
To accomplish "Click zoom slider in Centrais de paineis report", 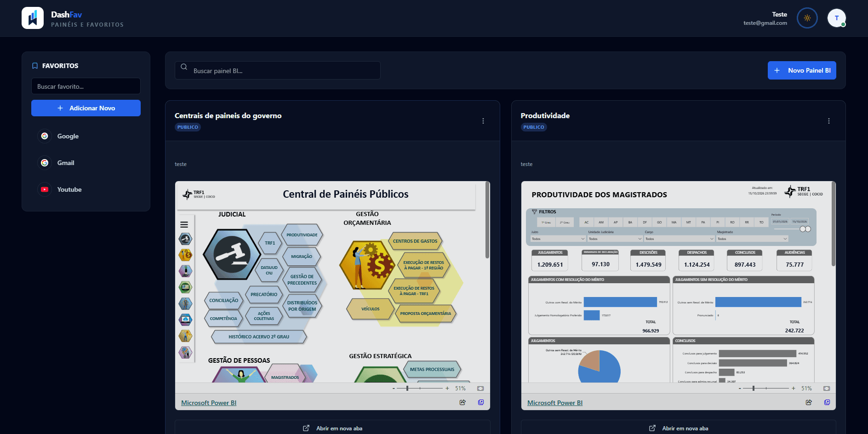I will 420,388.
